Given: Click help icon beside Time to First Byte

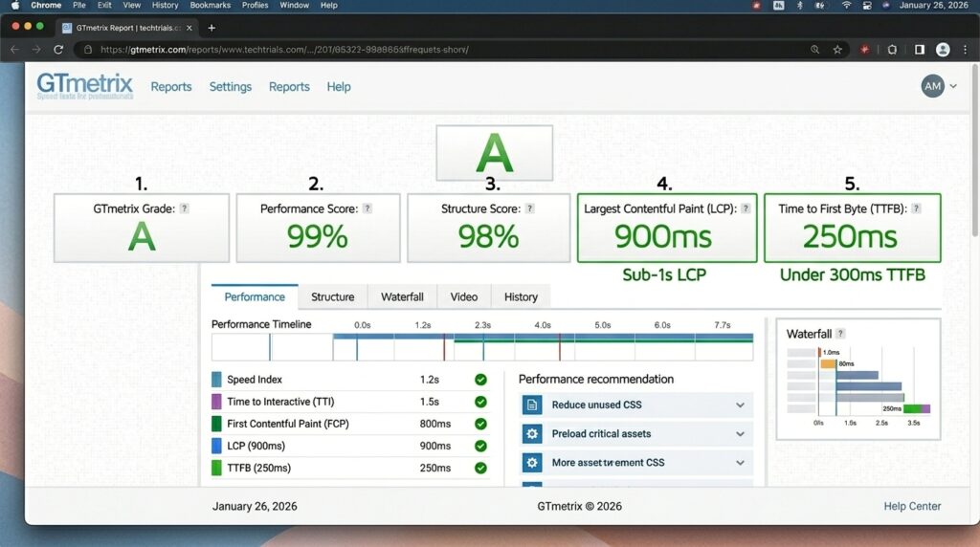Looking at the screenshot, I should 916,208.
